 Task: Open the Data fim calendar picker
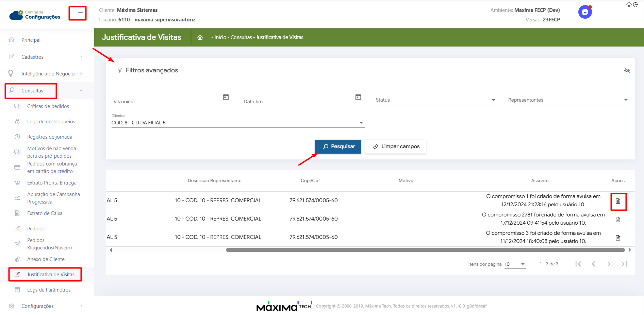tap(358, 97)
